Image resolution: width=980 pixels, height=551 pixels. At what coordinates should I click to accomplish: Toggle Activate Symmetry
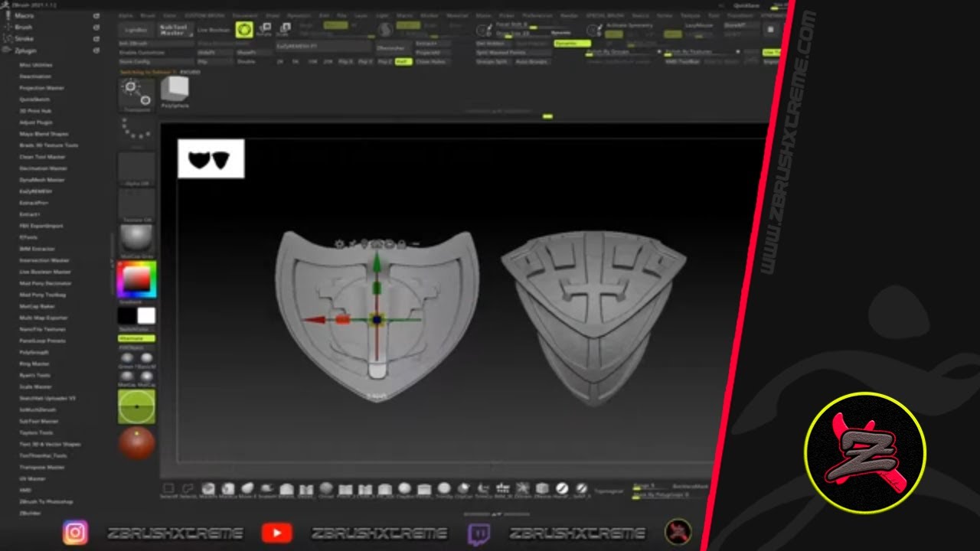[x=628, y=25]
